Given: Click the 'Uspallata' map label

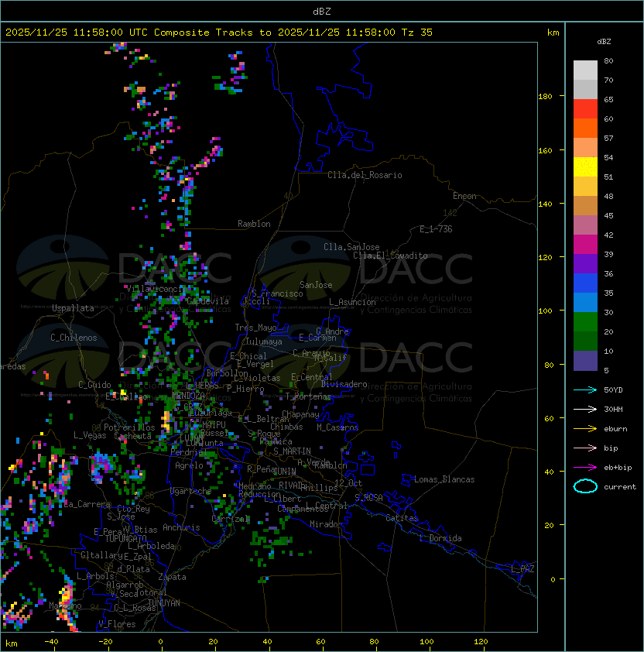Looking at the screenshot, I should pyautogui.click(x=73, y=308).
